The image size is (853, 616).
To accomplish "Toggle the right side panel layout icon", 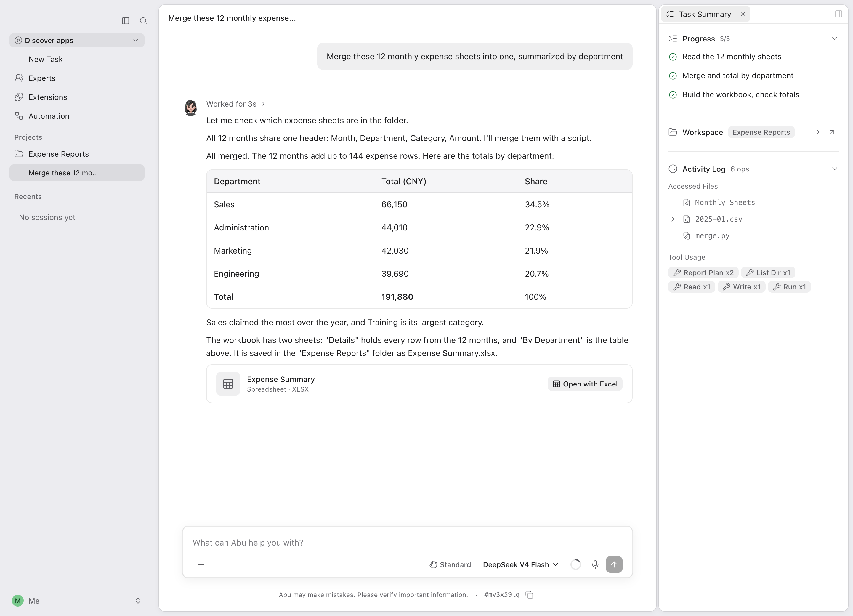I will pyautogui.click(x=839, y=14).
